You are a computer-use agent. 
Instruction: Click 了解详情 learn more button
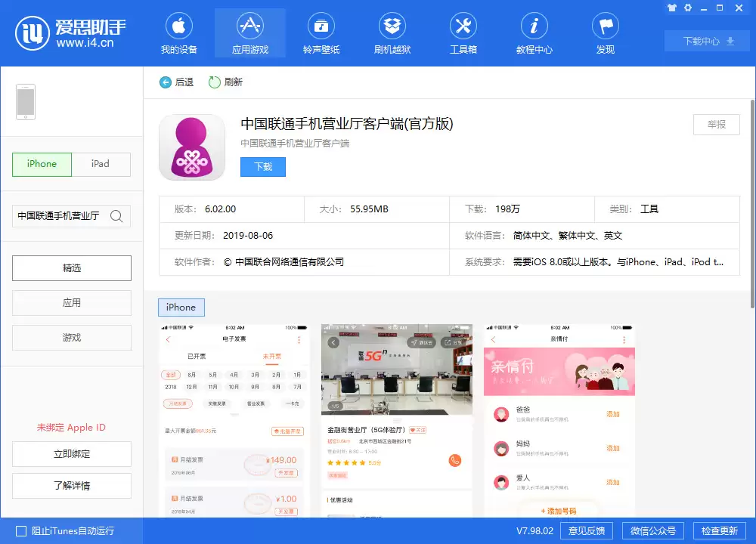point(71,486)
